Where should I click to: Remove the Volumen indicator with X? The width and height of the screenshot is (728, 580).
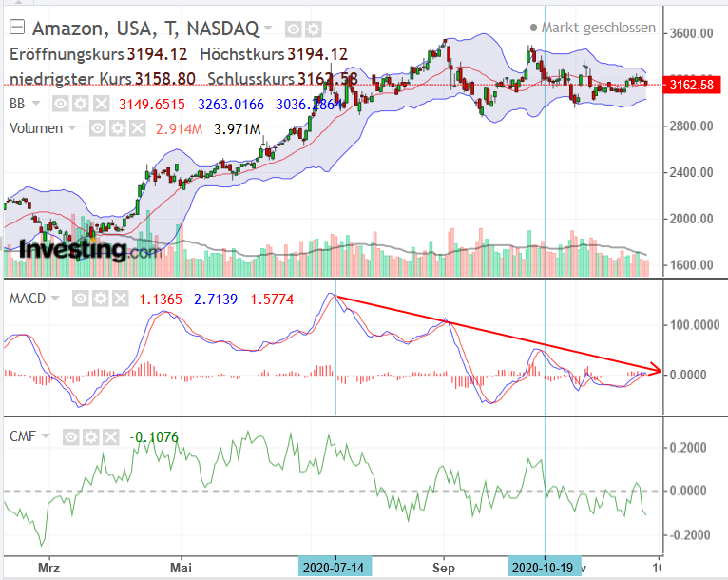tap(138, 128)
